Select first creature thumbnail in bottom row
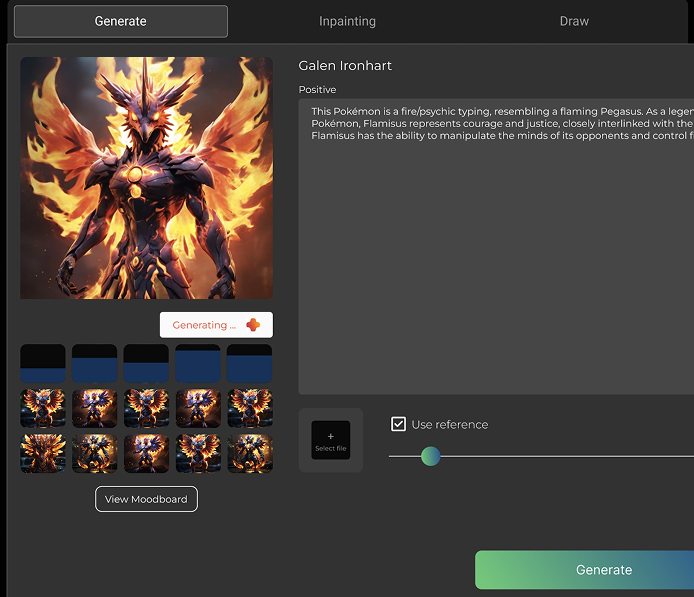 [x=43, y=454]
